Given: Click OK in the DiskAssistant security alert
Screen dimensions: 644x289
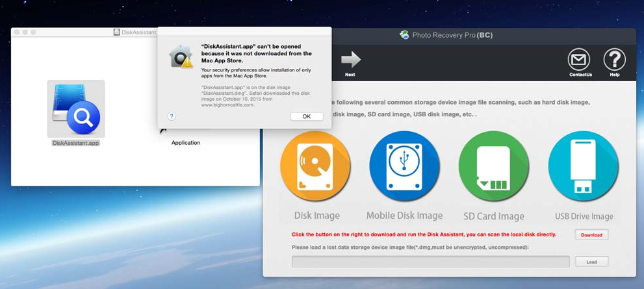Looking at the screenshot, I should click(x=306, y=117).
